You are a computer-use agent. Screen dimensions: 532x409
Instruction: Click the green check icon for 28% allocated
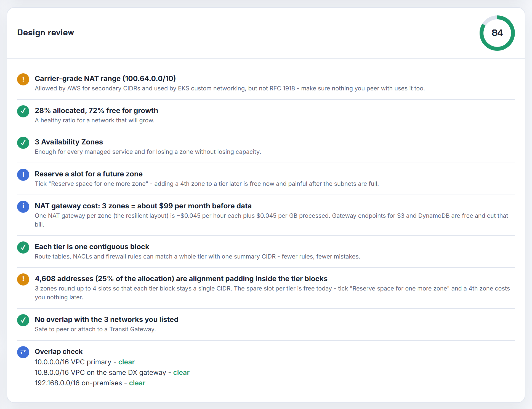23,111
